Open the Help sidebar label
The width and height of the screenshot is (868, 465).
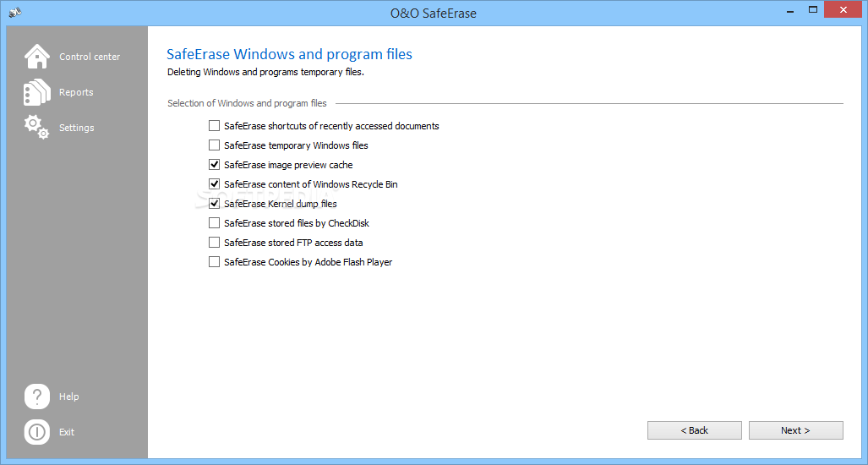pos(69,397)
